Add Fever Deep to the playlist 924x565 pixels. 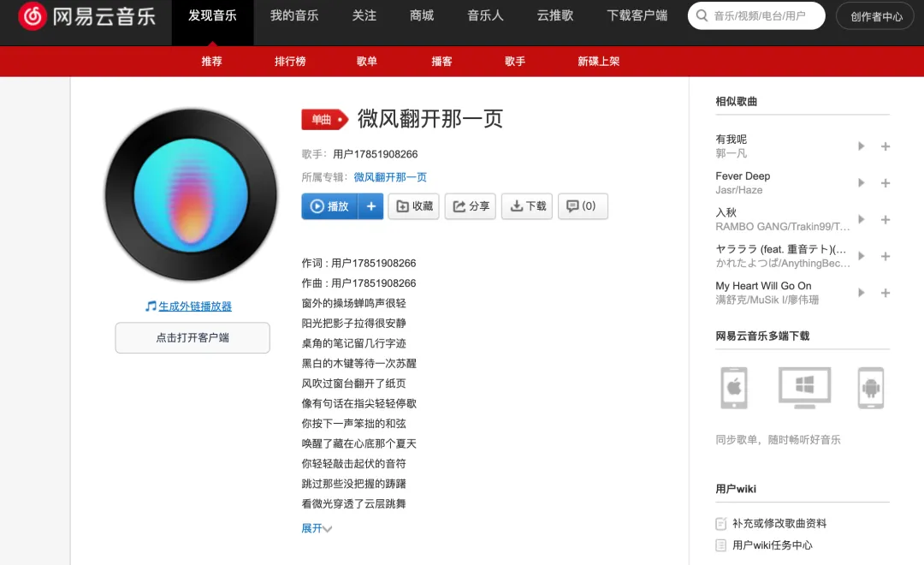pos(885,183)
